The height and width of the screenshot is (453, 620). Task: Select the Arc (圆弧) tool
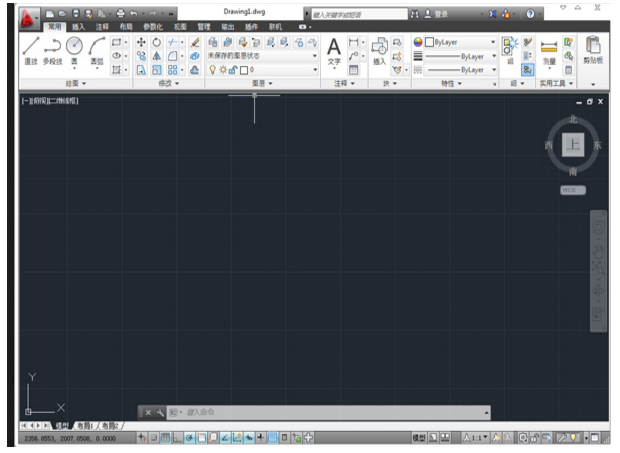pyautogui.click(x=96, y=48)
